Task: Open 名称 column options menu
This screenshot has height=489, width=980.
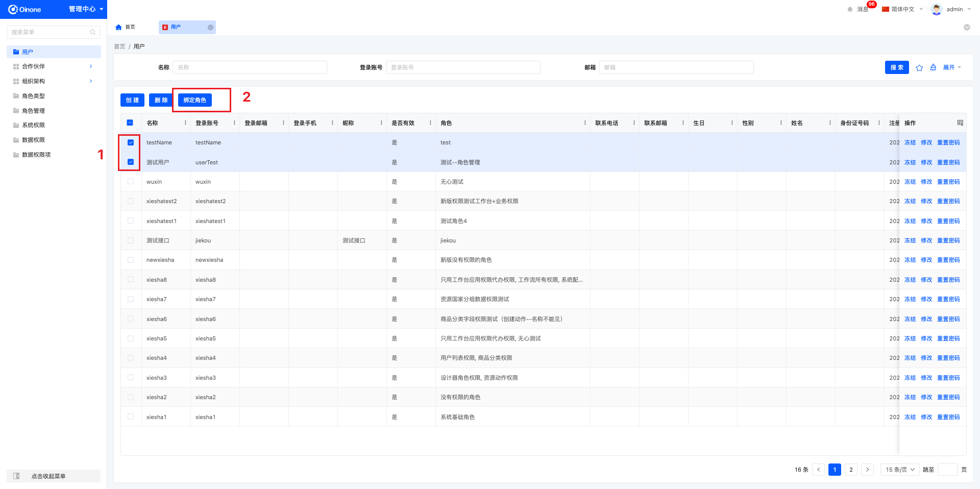Action: (x=185, y=123)
